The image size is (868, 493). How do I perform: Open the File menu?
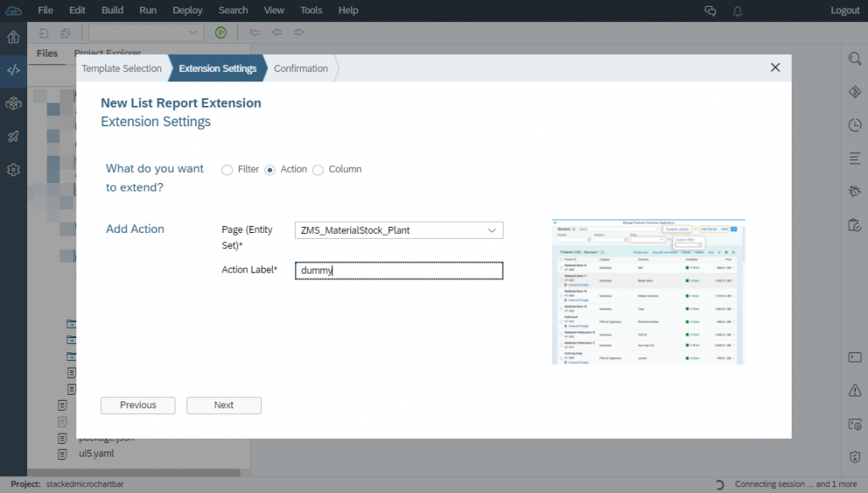point(46,10)
